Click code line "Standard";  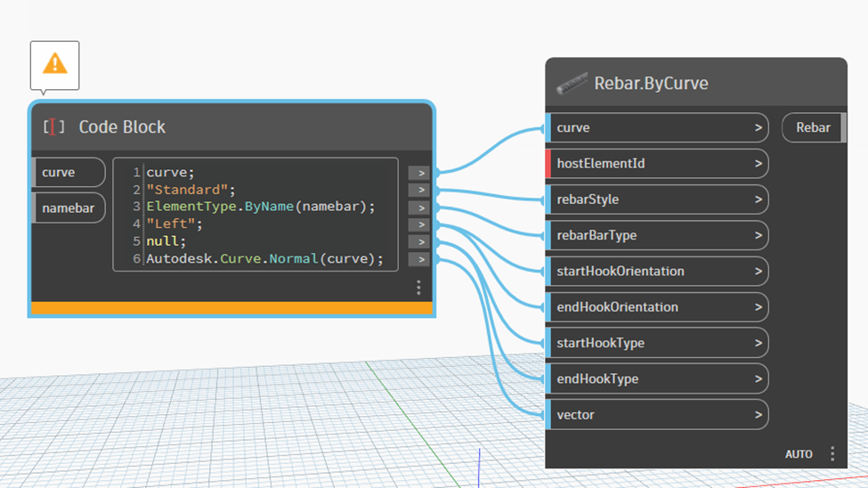coord(191,190)
